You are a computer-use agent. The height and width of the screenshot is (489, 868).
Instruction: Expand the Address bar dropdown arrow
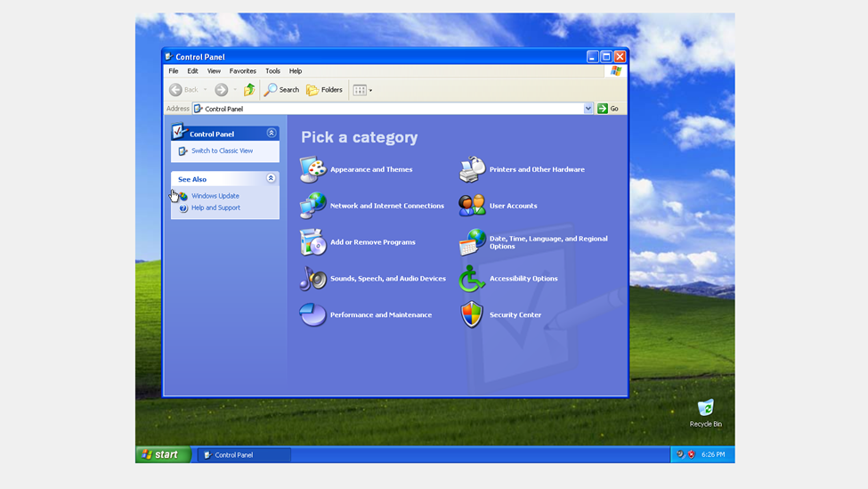coord(588,109)
